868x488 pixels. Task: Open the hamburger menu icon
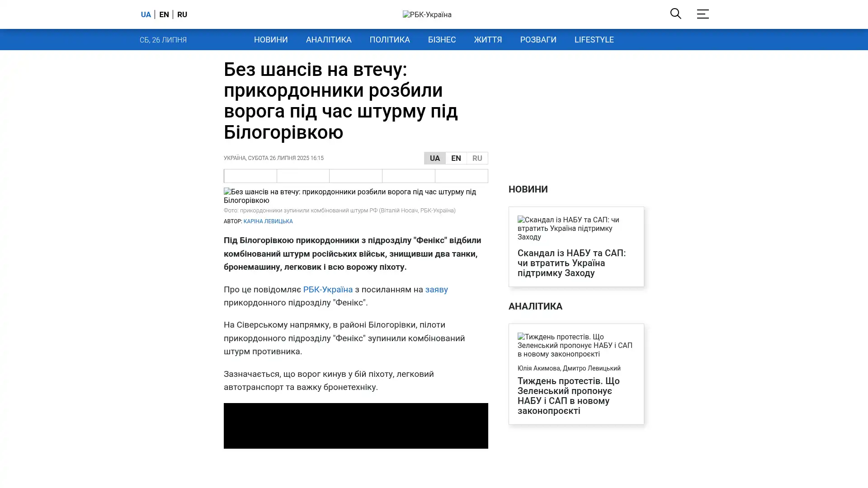coord(702,14)
